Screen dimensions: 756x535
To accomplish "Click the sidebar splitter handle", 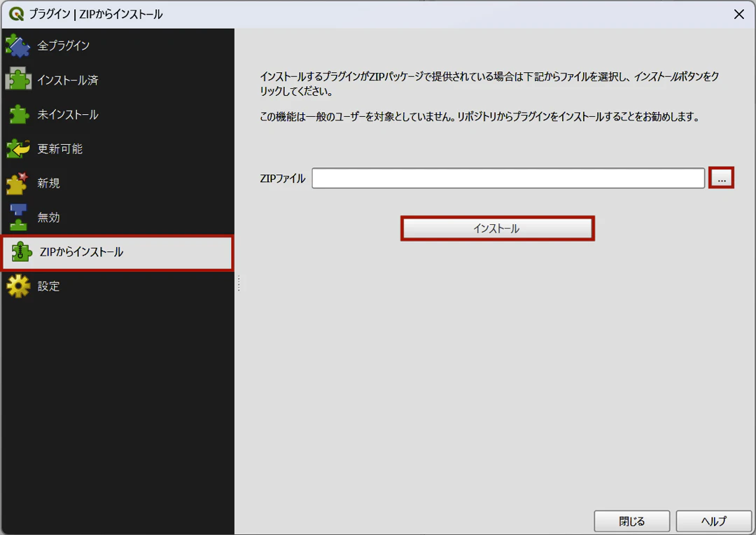I will click(238, 282).
